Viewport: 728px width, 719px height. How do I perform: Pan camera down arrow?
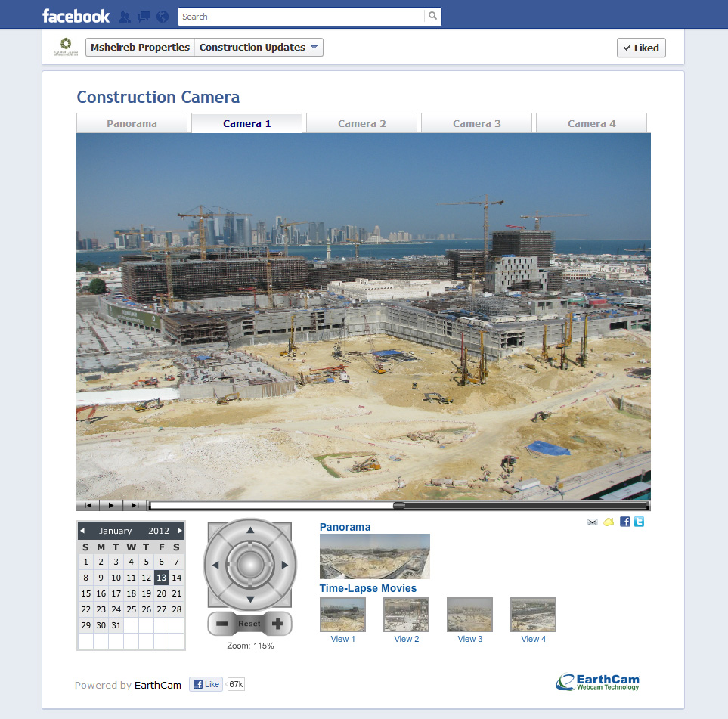(250, 600)
